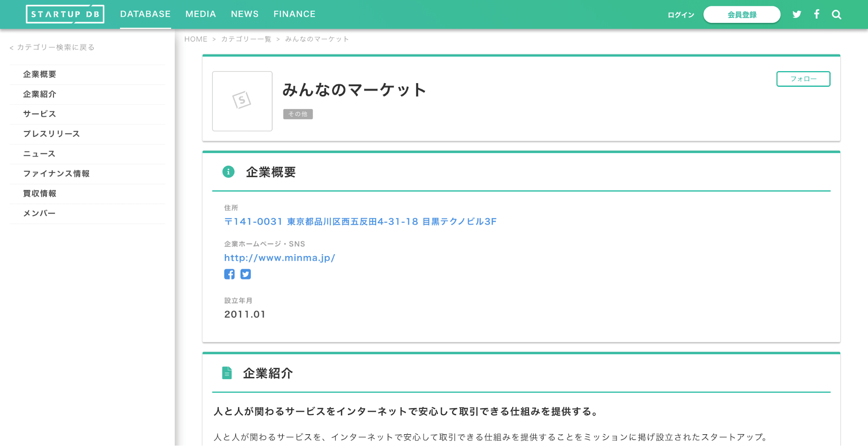Click the 住所 label
The height and width of the screenshot is (446, 868).
pyautogui.click(x=231, y=208)
